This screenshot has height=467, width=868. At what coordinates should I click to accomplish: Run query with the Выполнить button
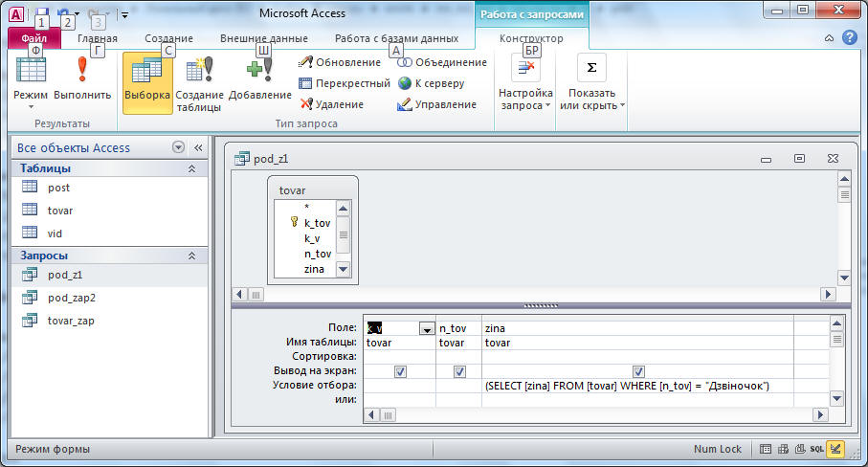point(82,78)
